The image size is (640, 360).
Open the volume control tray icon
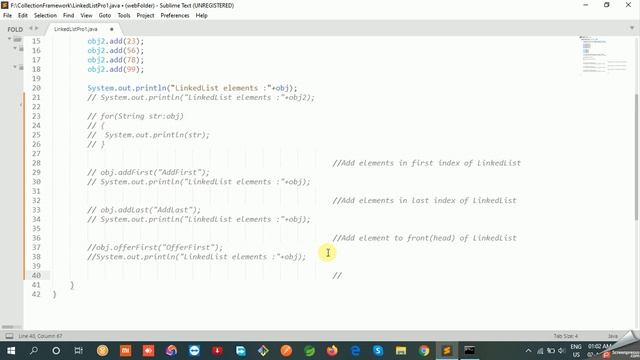562,351
